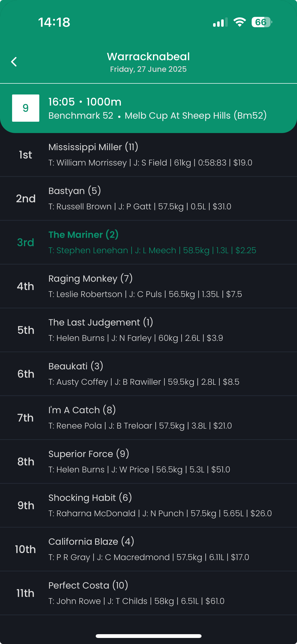Tap the 14:18 status bar clock
297x644 pixels.
coord(54,22)
